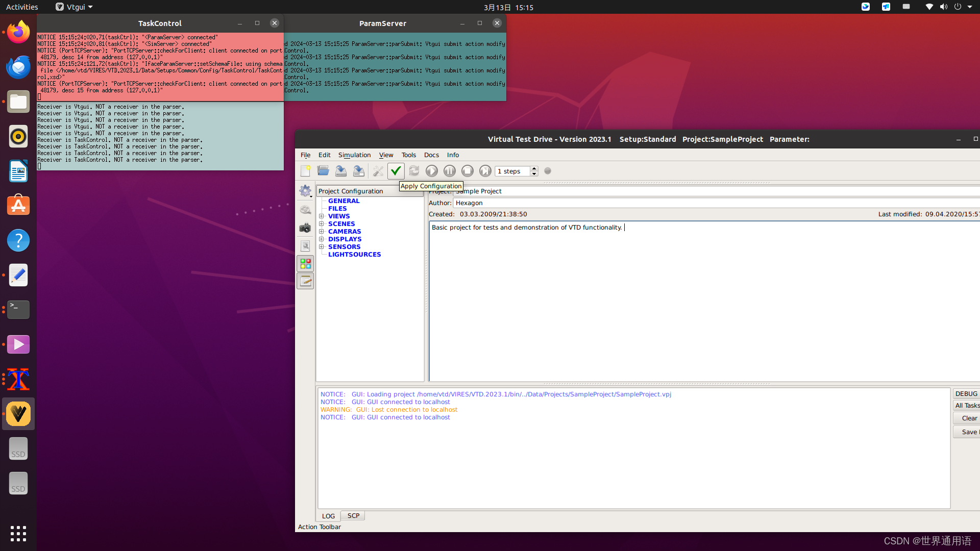Start the simulation with the play button
980x551 pixels.
coord(432,171)
